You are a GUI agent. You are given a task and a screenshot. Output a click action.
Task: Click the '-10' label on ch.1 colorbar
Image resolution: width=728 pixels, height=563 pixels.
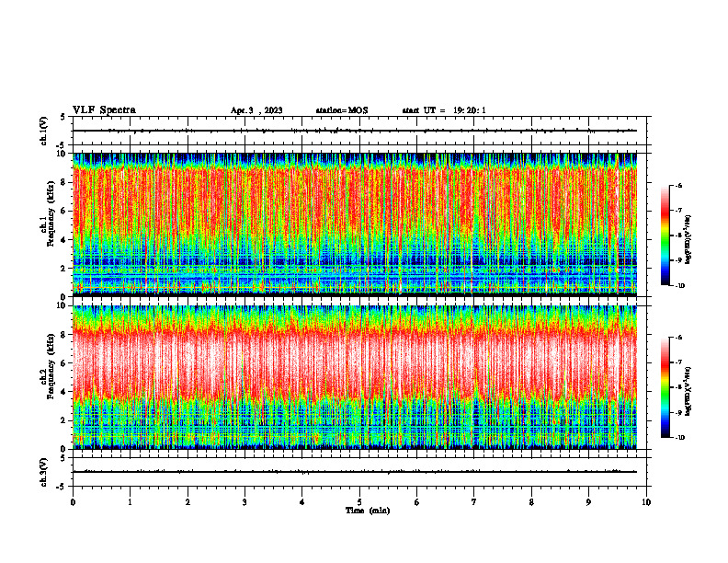[679, 285]
